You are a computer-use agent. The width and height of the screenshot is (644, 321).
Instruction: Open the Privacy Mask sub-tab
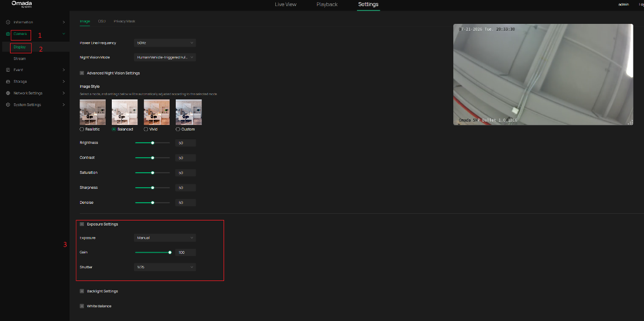[125, 21]
